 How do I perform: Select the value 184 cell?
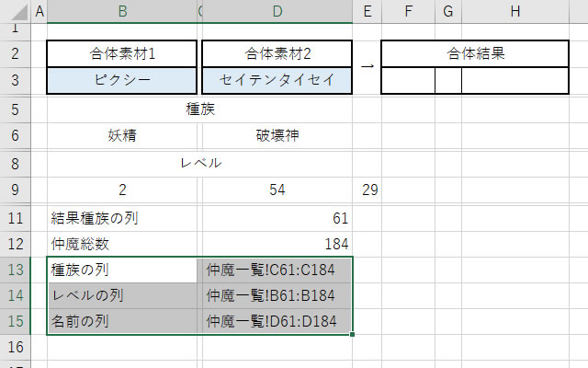277,244
